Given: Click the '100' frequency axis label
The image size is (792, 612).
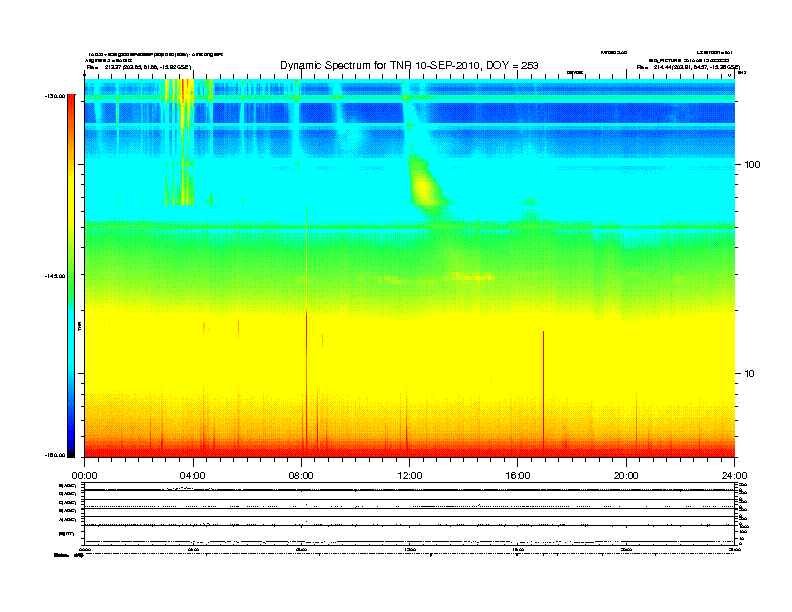Looking at the screenshot, I should 752,165.
